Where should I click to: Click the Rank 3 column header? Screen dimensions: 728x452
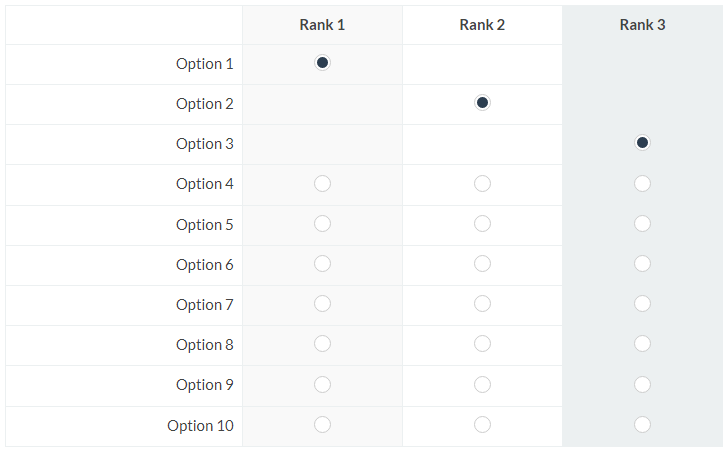click(643, 25)
